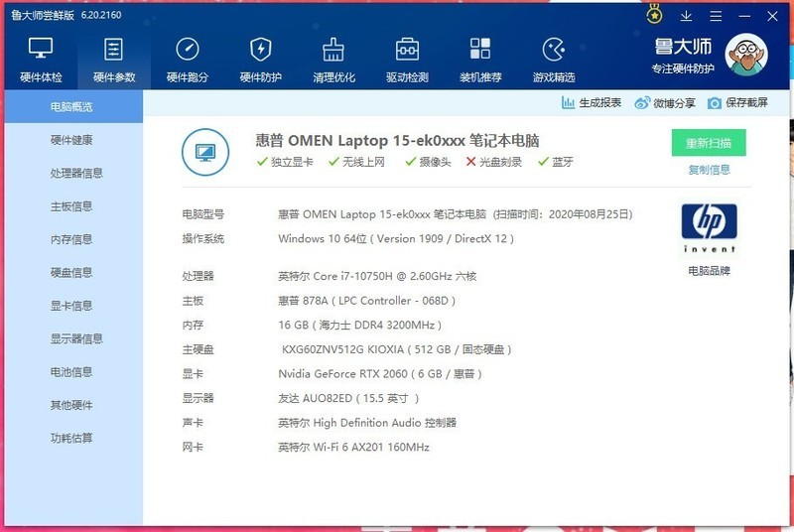Open 装机推荐 recommended apps icon

(480, 49)
